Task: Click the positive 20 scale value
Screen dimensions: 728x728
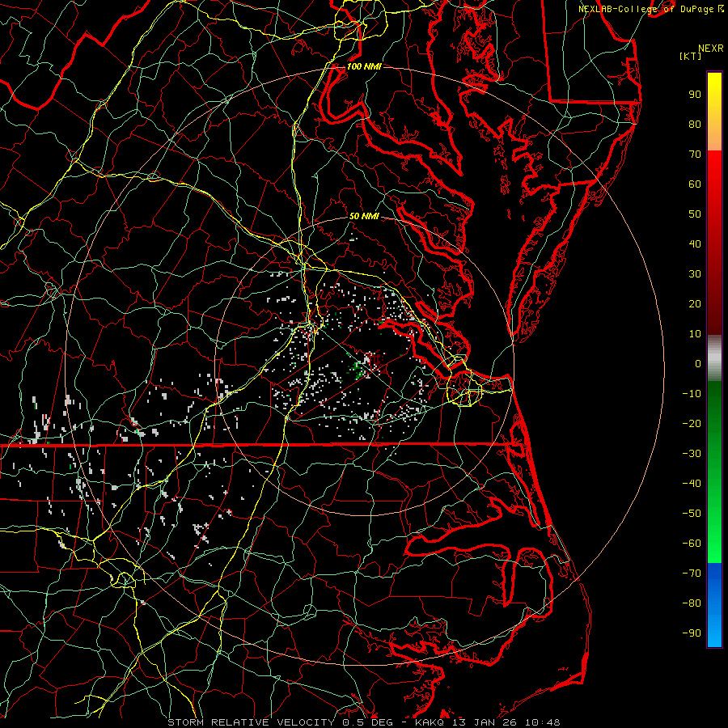Action: pos(695,304)
